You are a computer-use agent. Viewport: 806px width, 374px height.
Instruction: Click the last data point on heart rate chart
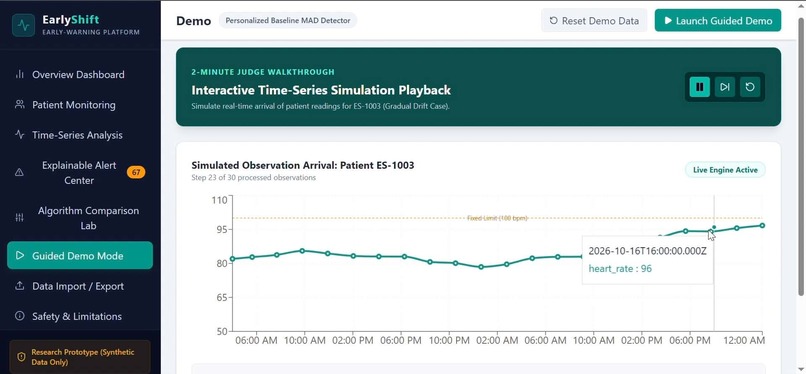click(762, 226)
